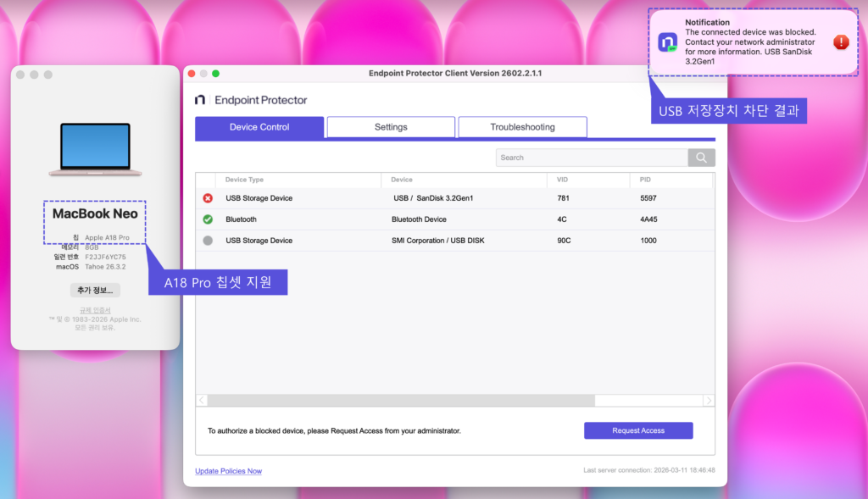Select the Device Control tab

259,127
